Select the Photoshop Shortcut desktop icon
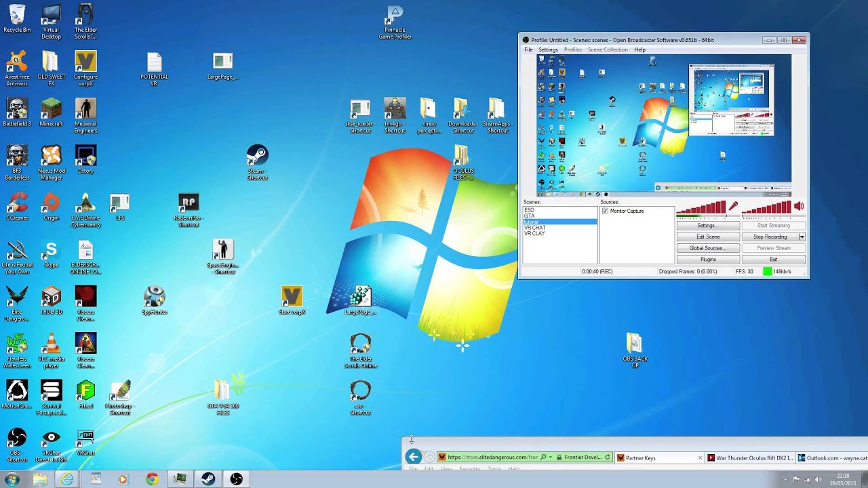868x488 pixels. (120, 398)
